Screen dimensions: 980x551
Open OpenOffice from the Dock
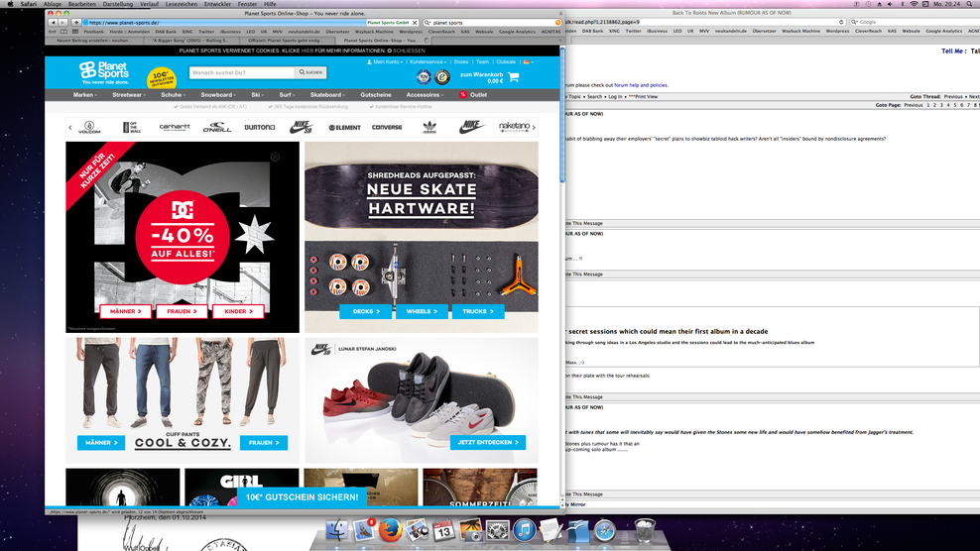(x=578, y=530)
